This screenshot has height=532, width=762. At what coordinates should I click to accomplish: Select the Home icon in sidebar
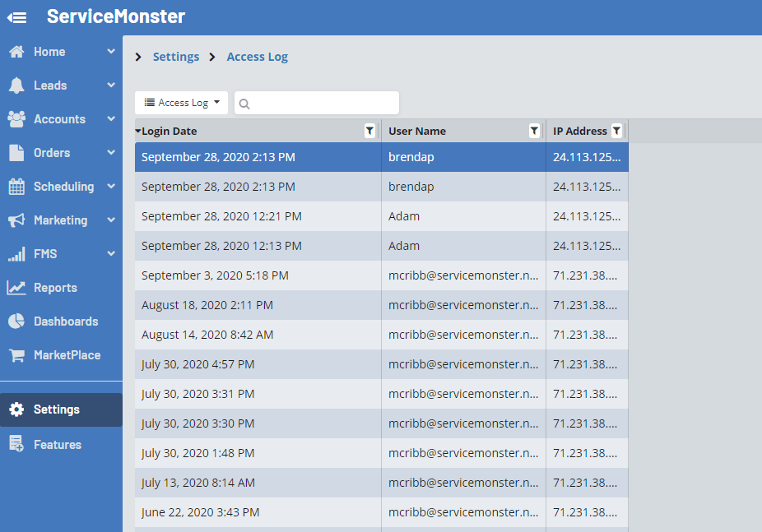(x=16, y=51)
